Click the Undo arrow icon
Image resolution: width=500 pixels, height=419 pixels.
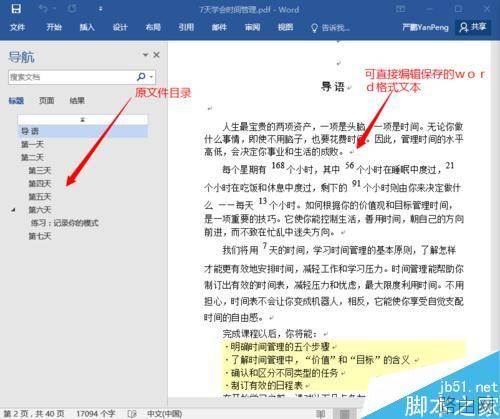[43, 8]
